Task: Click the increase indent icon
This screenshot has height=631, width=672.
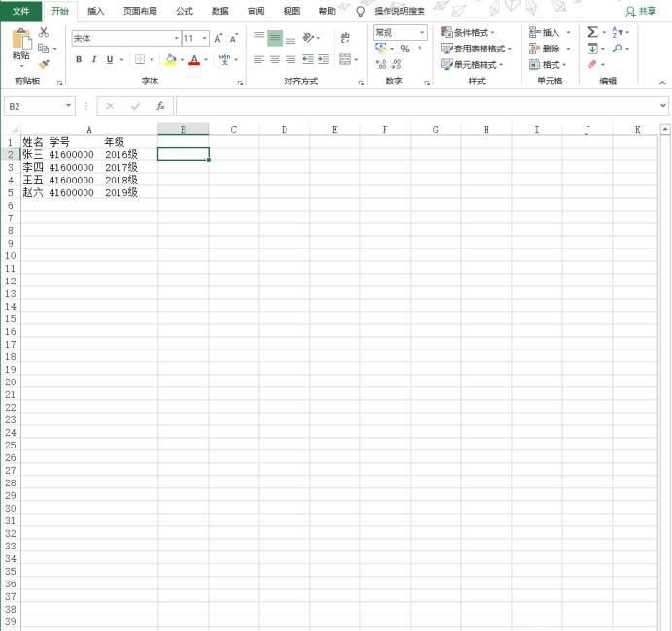Action: point(323,59)
